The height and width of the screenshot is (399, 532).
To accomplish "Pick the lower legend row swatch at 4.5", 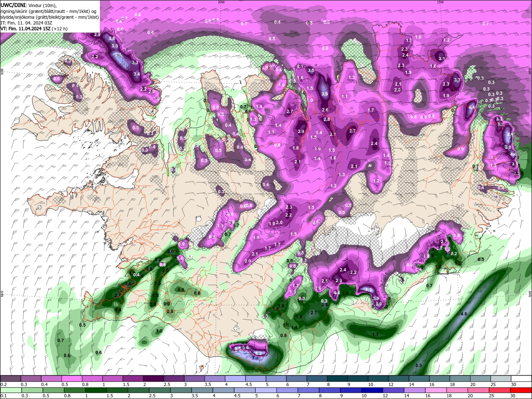I will [x=245, y=390].
